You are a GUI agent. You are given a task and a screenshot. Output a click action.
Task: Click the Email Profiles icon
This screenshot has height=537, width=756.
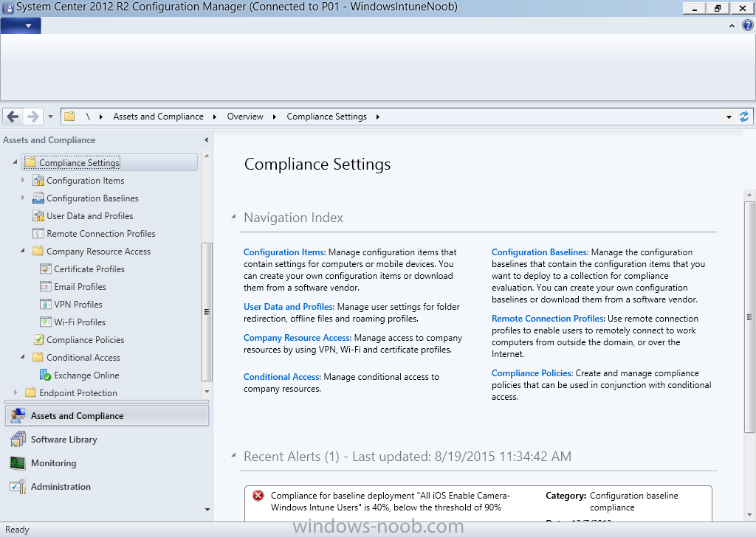[45, 286]
